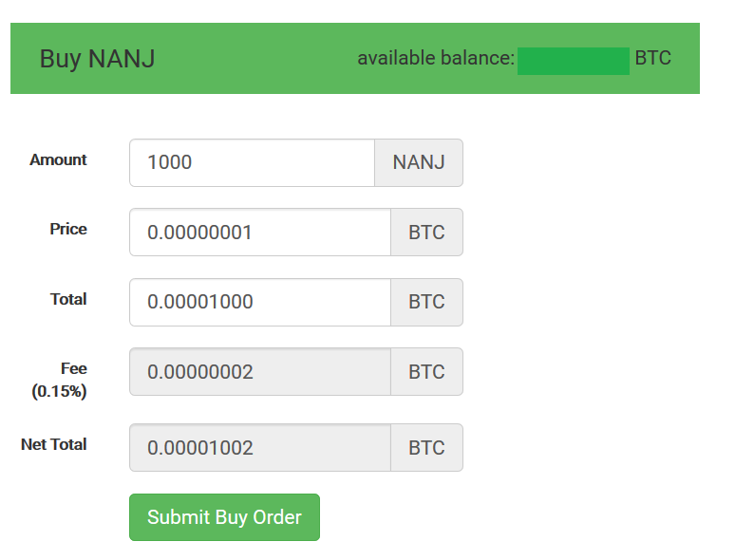Image resolution: width=735 pixels, height=560 pixels.
Task: Click the BTC text after the balance
Action: tap(653, 58)
